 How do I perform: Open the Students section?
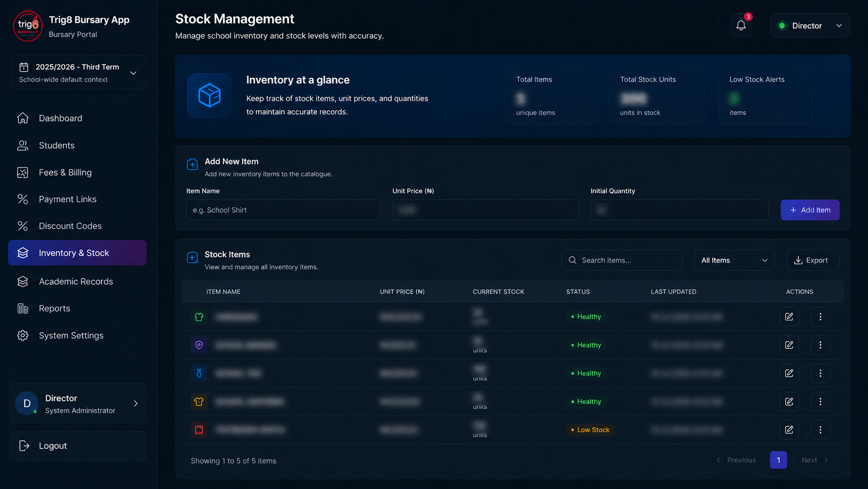pyautogui.click(x=77, y=146)
